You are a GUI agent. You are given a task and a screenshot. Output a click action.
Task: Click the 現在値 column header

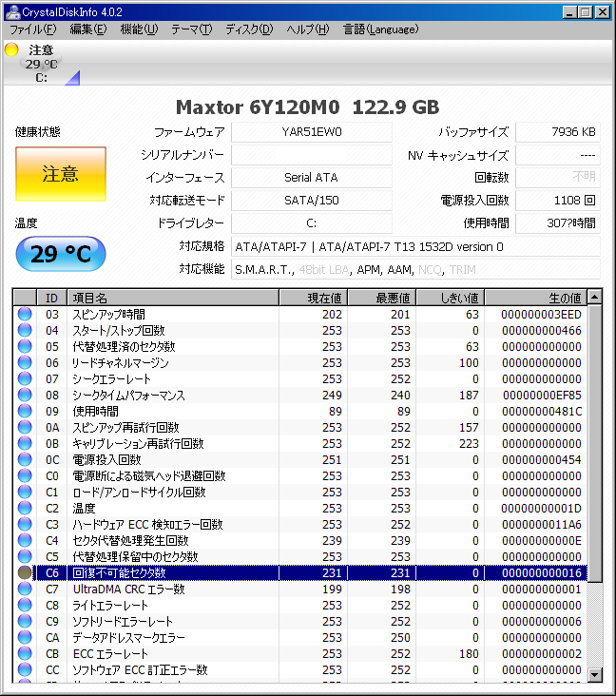[x=314, y=298]
